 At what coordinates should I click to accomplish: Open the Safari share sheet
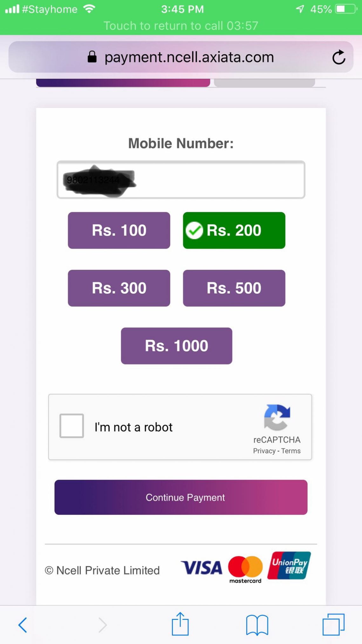click(x=180, y=624)
